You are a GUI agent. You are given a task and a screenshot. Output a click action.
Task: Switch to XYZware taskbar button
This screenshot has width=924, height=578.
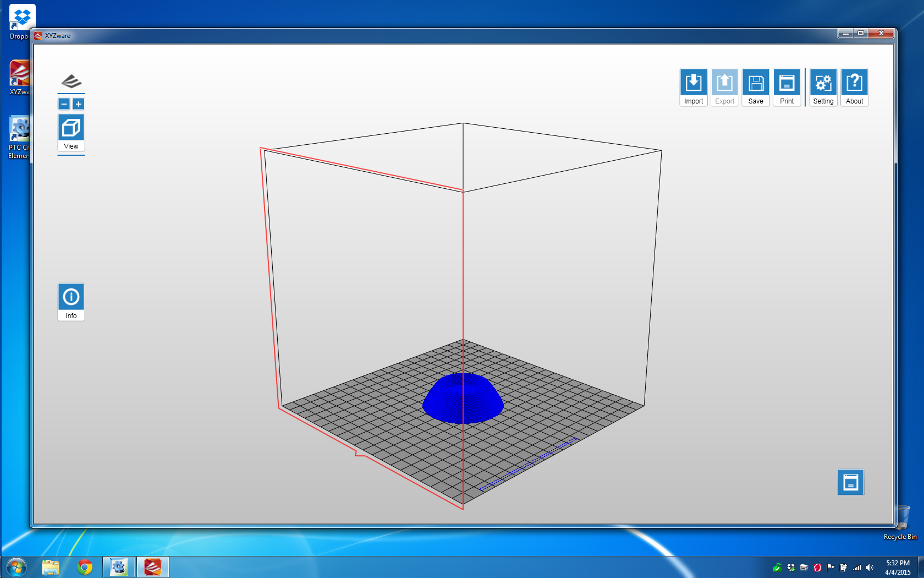point(152,566)
